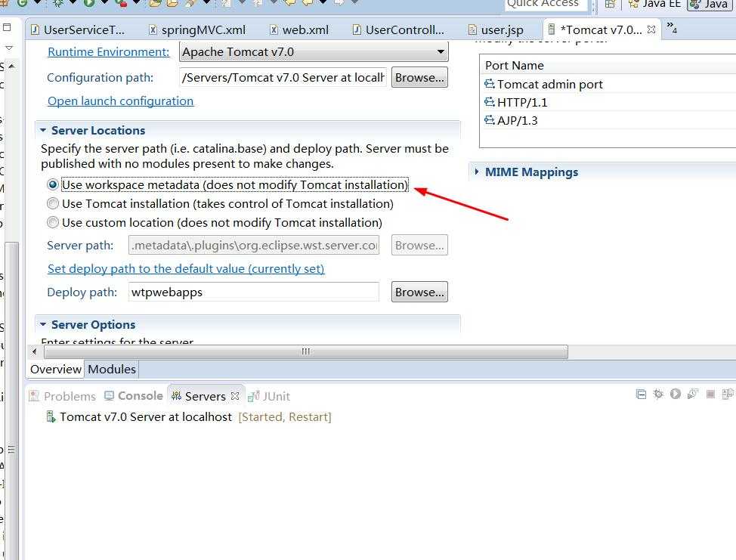Select the Tomcat admin port row
This screenshot has height=560, width=736.
pyautogui.click(x=608, y=84)
